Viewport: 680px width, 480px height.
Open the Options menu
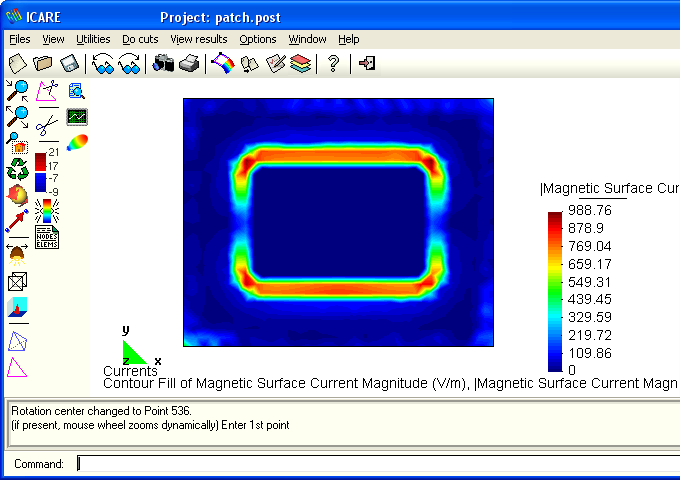258,39
